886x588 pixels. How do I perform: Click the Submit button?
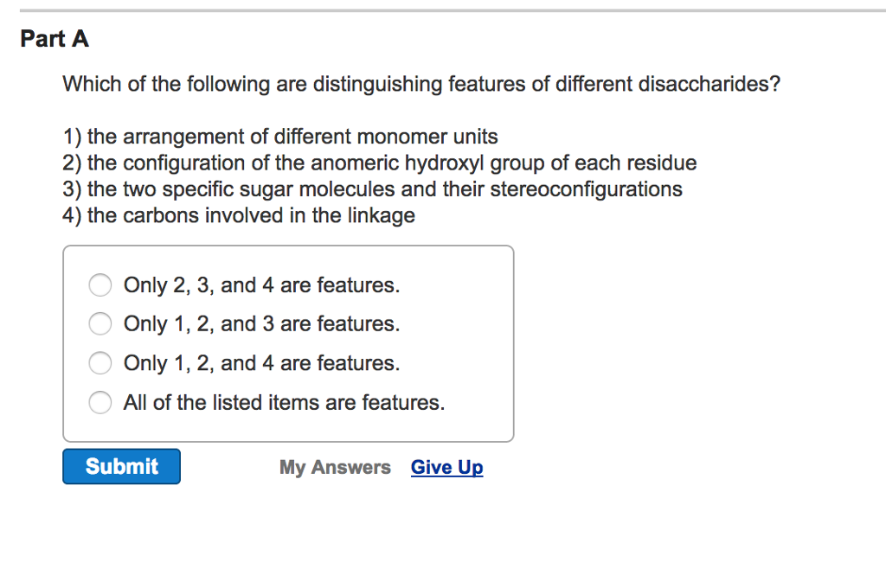click(x=121, y=466)
